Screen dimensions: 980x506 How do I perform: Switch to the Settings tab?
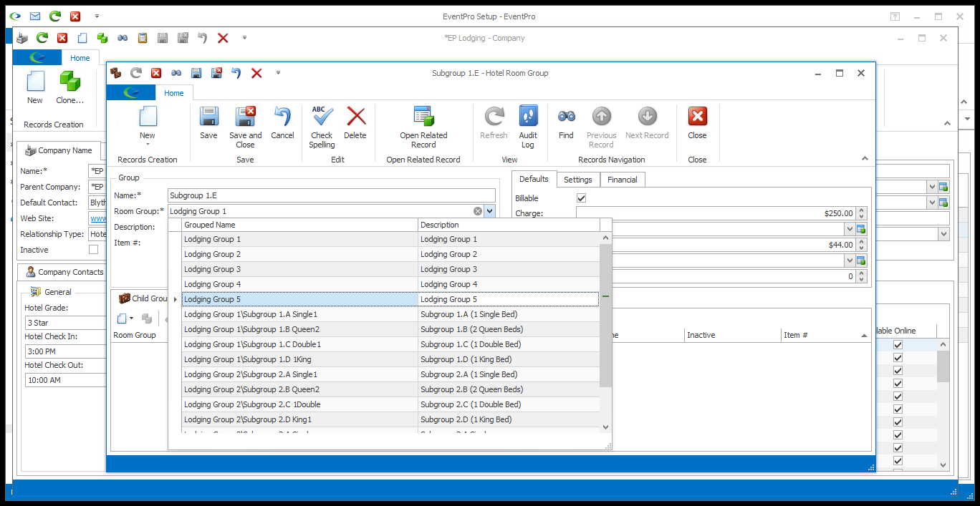point(577,180)
